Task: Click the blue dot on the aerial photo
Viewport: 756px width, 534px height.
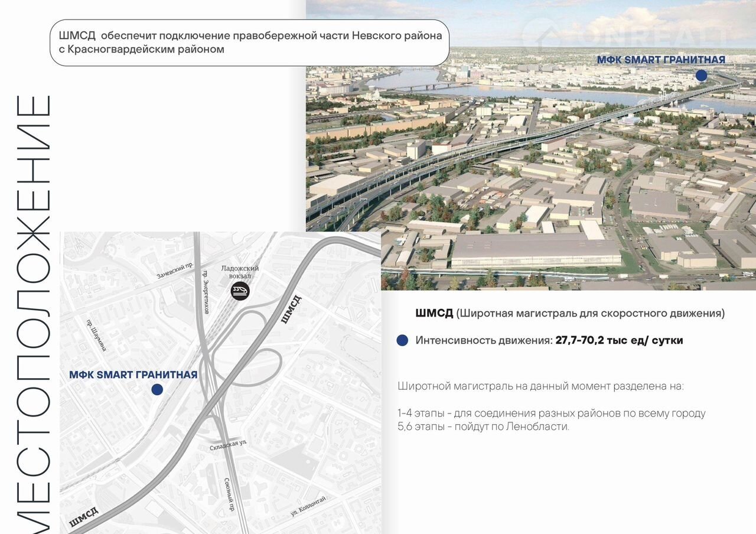Action: pos(701,75)
